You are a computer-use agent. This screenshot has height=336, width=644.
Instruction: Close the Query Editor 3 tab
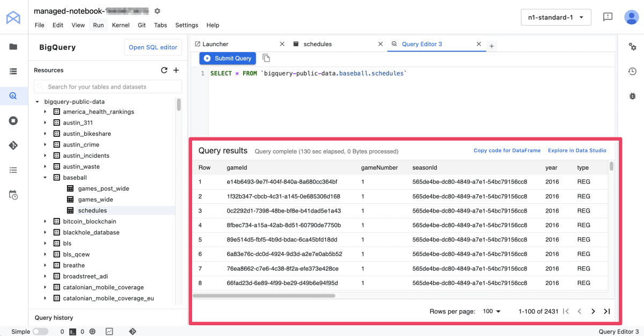tap(479, 44)
